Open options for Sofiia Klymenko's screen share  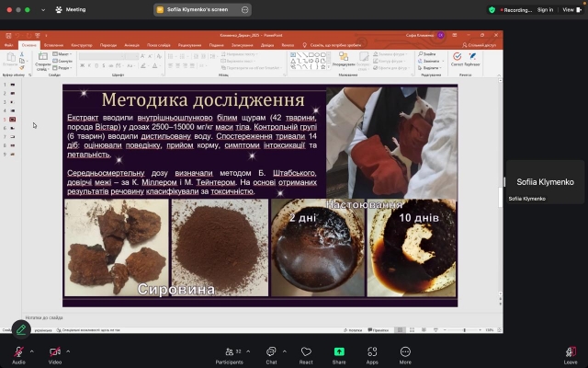click(245, 10)
